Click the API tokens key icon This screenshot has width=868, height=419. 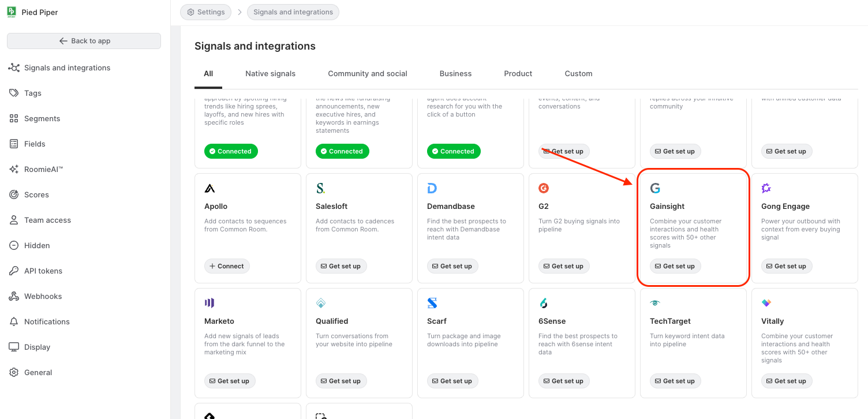pyautogui.click(x=14, y=271)
